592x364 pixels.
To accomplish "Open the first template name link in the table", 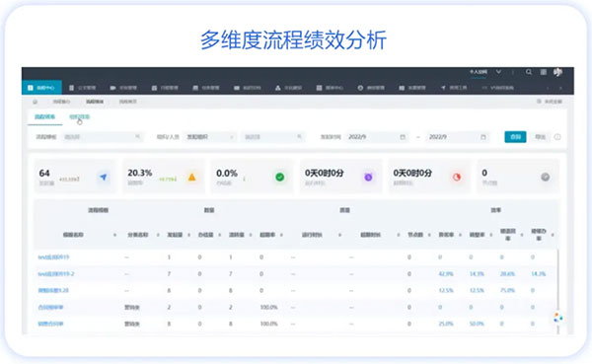I will tap(53, 257).
